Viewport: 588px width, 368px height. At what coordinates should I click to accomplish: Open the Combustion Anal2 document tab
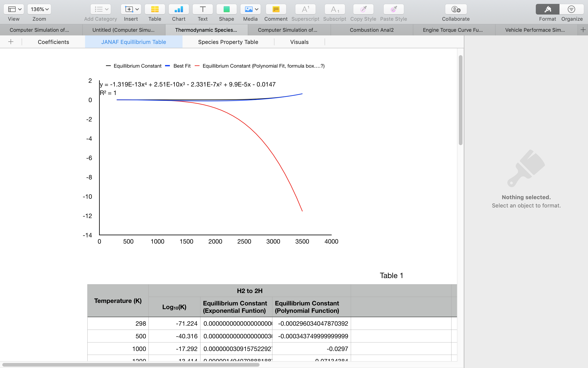click(371, 30)
